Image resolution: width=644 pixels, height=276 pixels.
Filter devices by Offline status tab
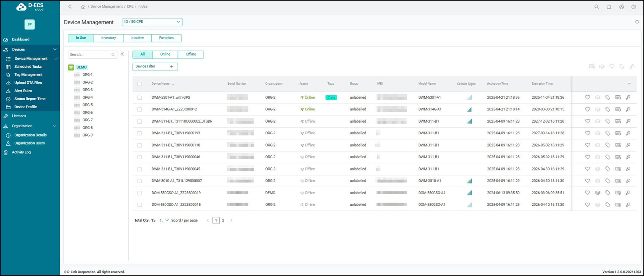191,54
